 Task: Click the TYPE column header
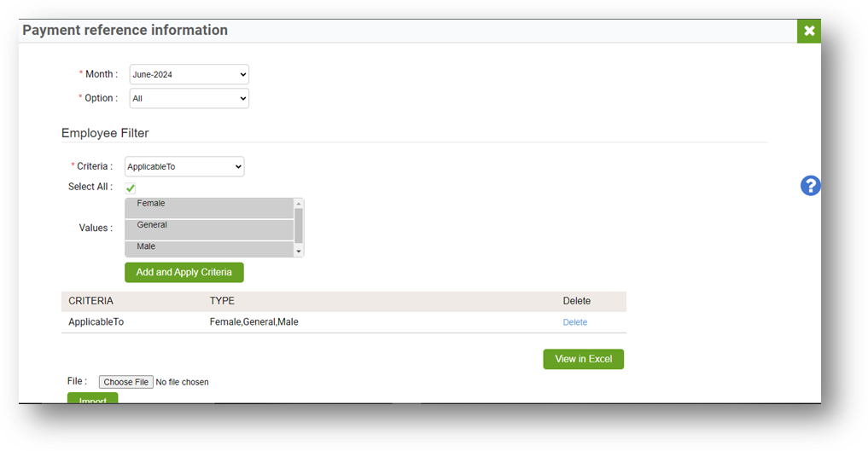(222, 301)
